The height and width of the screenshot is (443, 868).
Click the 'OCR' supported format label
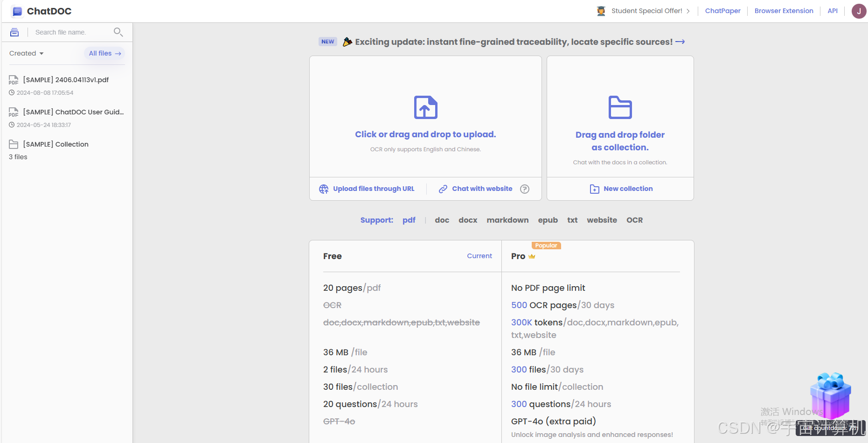pyautogui.click(x=634, y=220)
